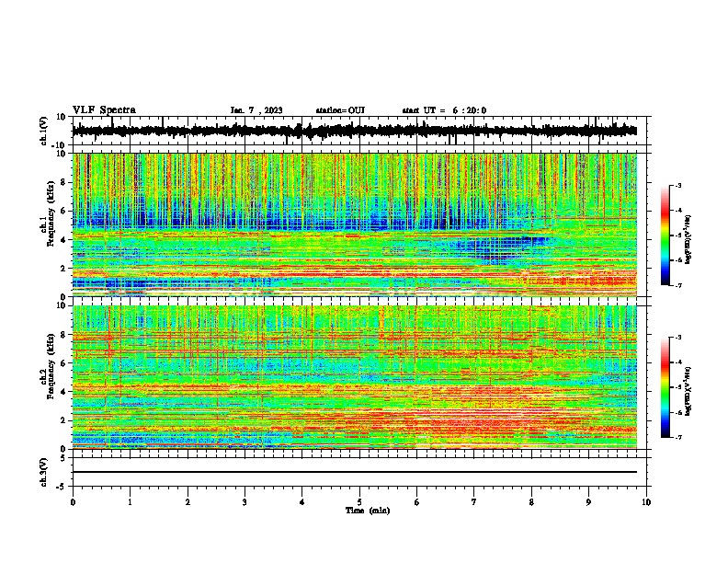Click the "5" tick on the Time axis
728x563 pixels.
(x=359, y=502)
